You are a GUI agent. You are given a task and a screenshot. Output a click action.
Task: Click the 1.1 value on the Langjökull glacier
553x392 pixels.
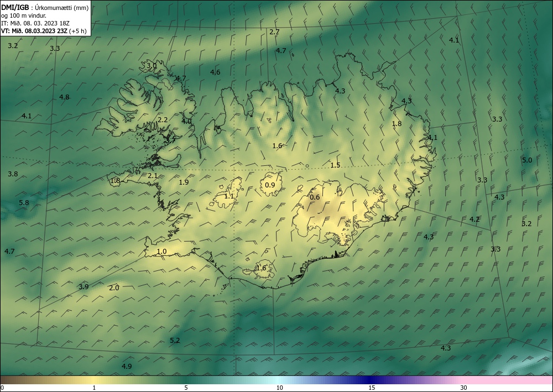pyautogui.click(x=229, y=196)
